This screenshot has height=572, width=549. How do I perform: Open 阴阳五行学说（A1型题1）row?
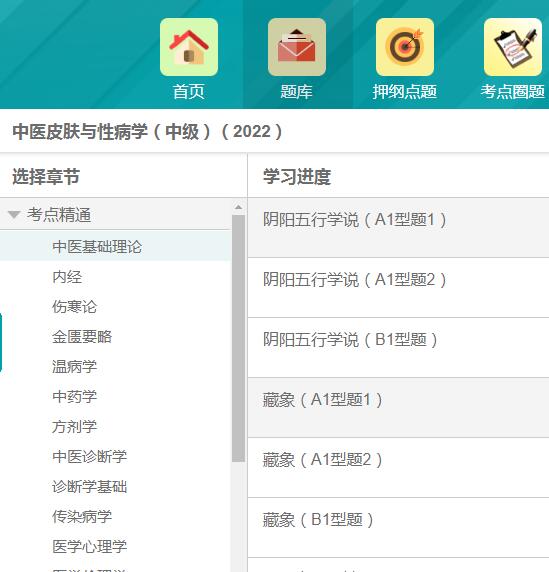[398, 228]
